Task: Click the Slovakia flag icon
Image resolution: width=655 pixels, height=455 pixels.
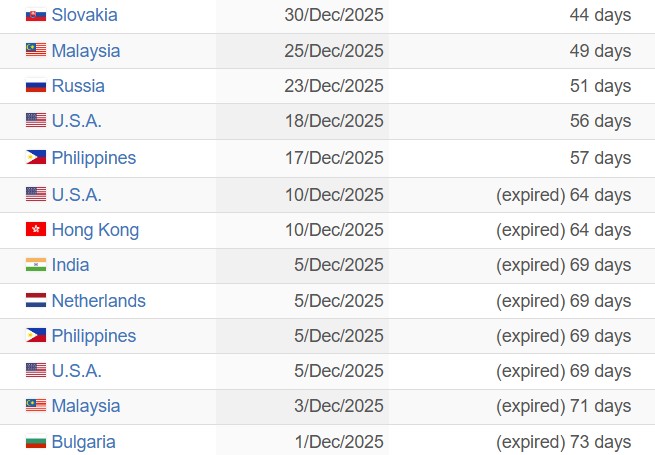Action: pyautogui.click(x=36, y=15)
